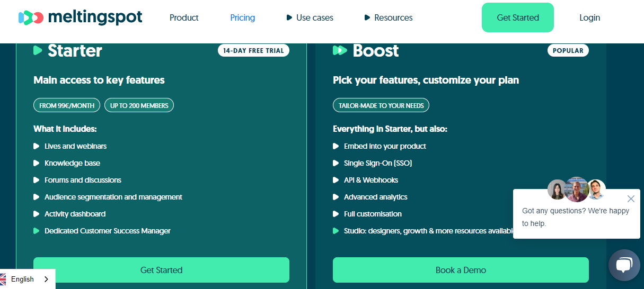Click "Pick your features, customize your plan" heading
The width and height of the screenshot is (644, 289).
(426, 80)
